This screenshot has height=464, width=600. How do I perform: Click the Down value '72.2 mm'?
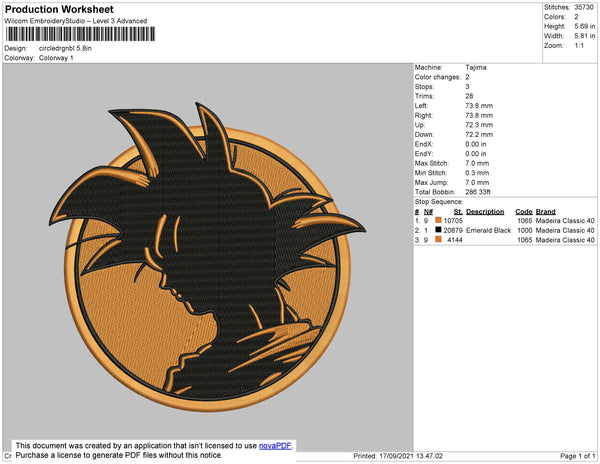479,134
